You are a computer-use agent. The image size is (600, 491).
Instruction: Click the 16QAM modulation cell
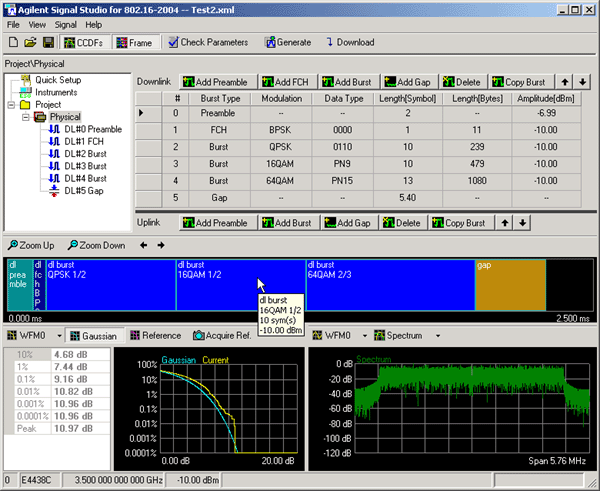[281, 164]
